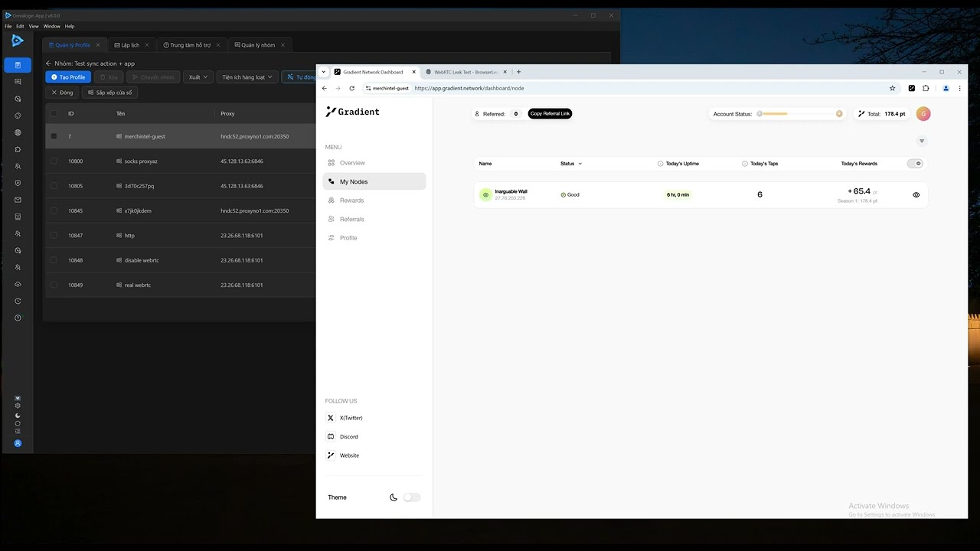Screen dimensions: 980x551
Task: Open the Window menu in Omnilogin
Action: click(x=51, y=26)
